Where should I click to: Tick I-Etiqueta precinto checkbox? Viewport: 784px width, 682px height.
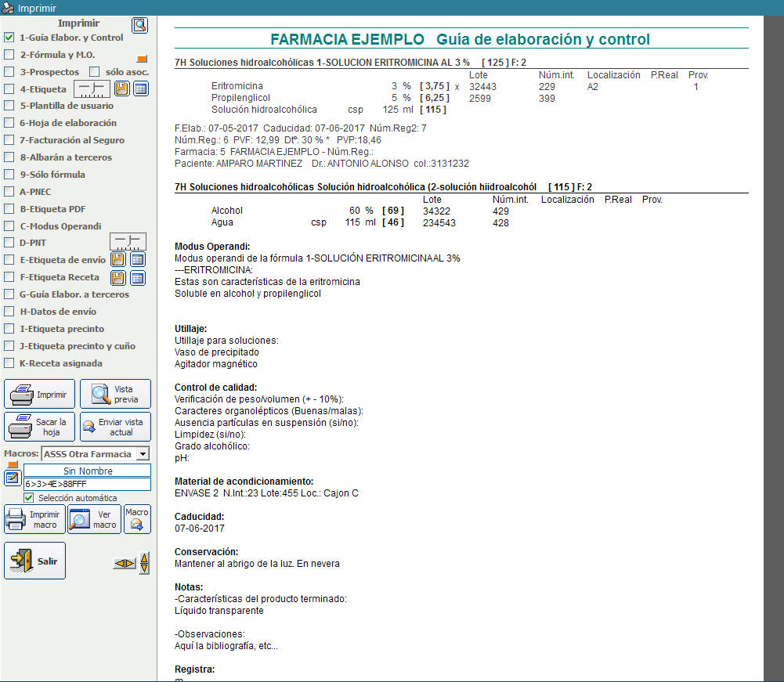9,329
